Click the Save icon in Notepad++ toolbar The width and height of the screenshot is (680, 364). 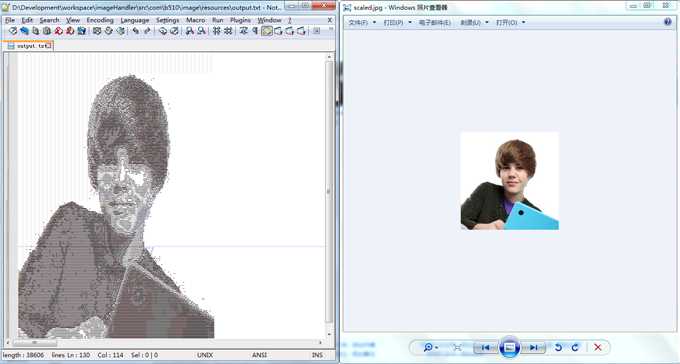coord(36,31)
